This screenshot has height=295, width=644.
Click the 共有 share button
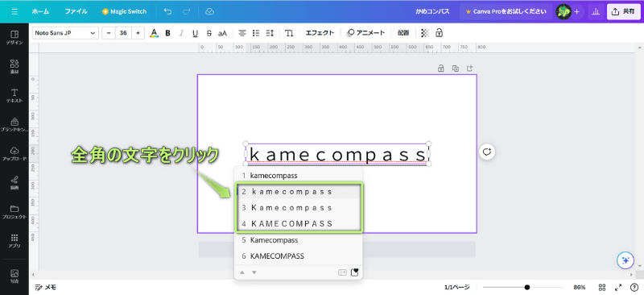(623, 11)
